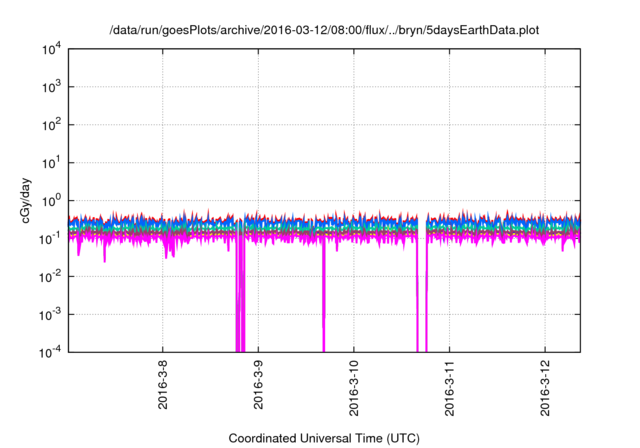Click the plot title file path

click(x=324, y=31)
